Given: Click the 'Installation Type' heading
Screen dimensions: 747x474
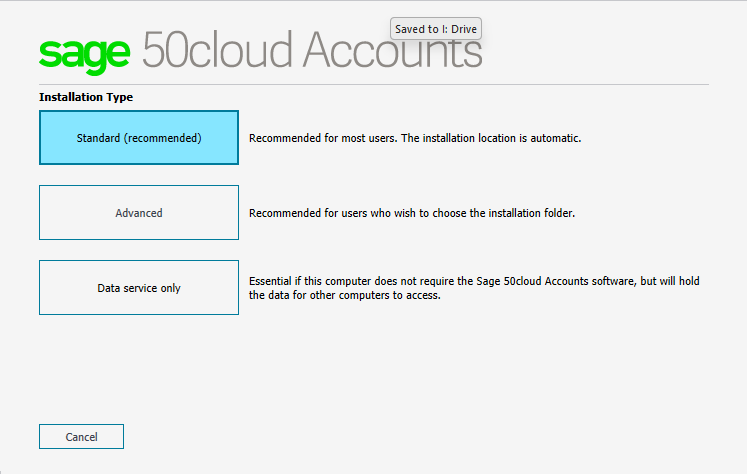Looking at the screenshot, I should point(86,97).
